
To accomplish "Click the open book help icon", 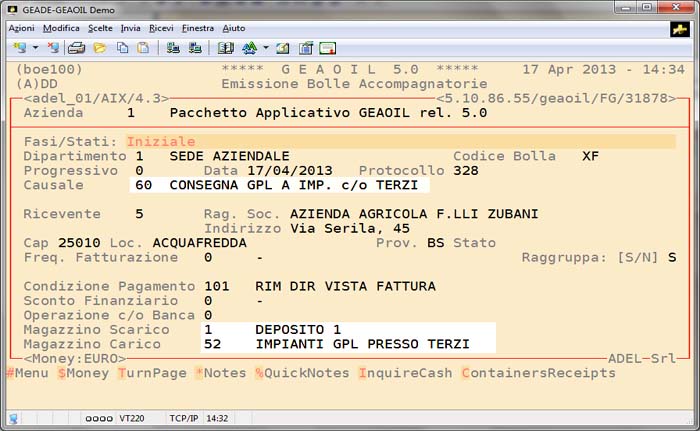I will (x=226, y=47).
